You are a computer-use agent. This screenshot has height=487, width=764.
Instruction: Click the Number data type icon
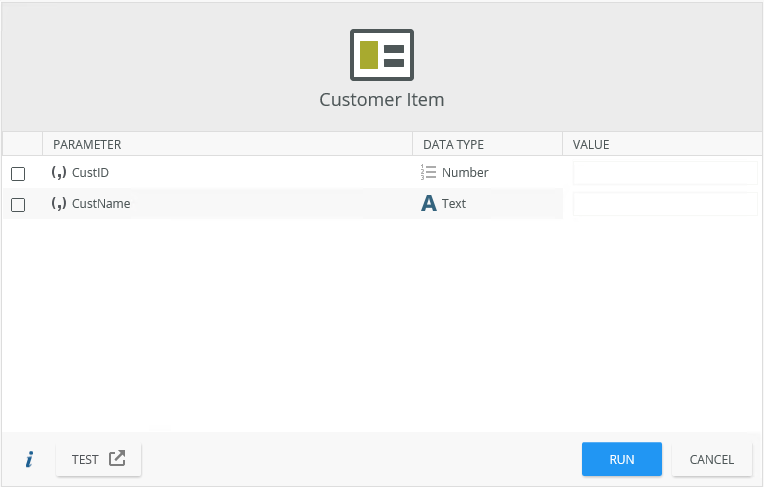[429, 173]
